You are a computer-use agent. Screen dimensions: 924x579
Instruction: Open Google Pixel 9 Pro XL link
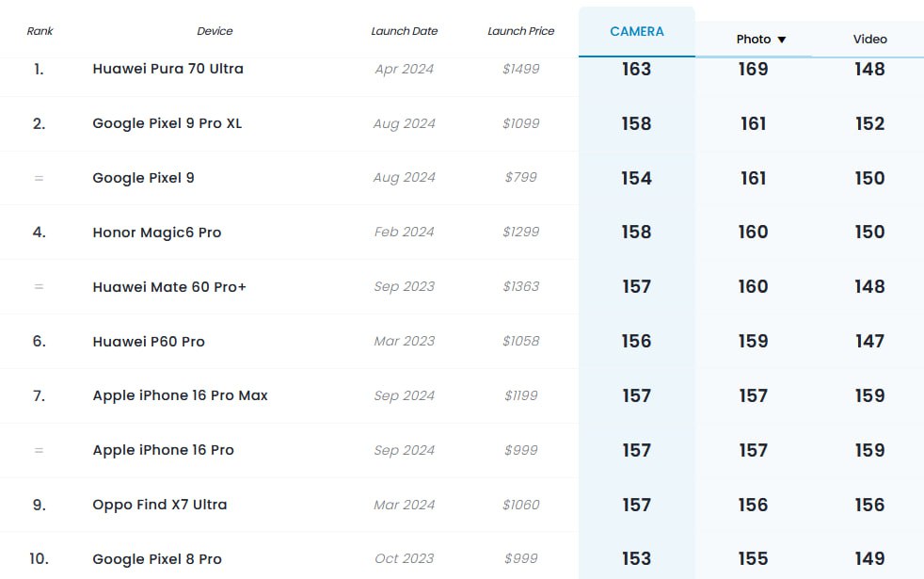click(167, 123)
